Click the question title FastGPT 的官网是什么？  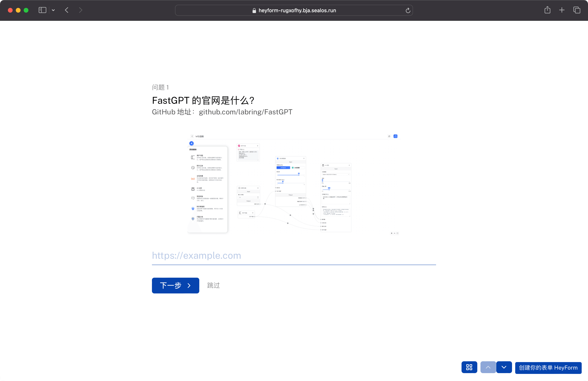[x=203, y=101]
